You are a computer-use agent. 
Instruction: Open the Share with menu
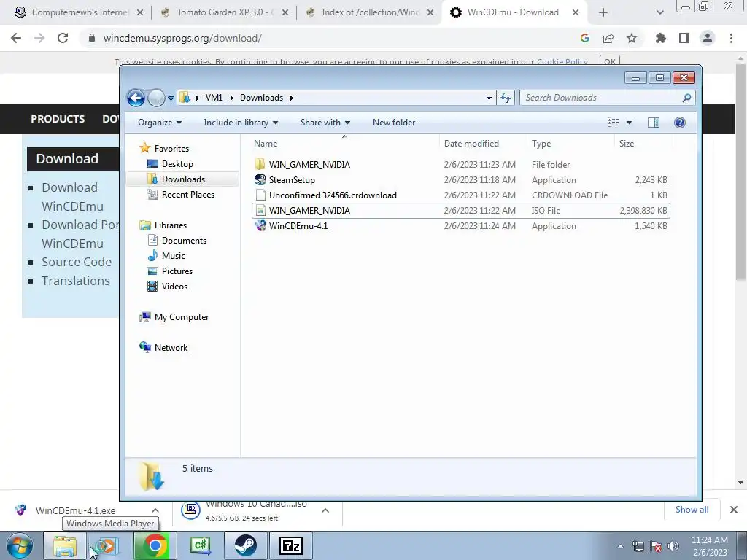(325, 122)
